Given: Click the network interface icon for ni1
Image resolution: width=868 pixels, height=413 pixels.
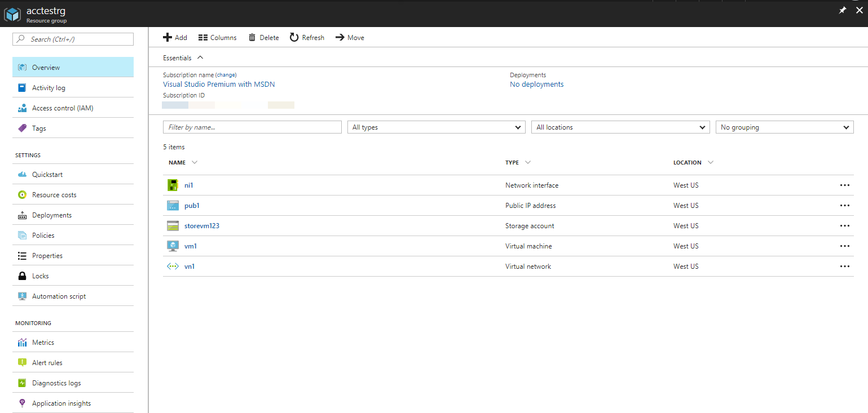Looking at the screenshot, I should click(173, 185).
